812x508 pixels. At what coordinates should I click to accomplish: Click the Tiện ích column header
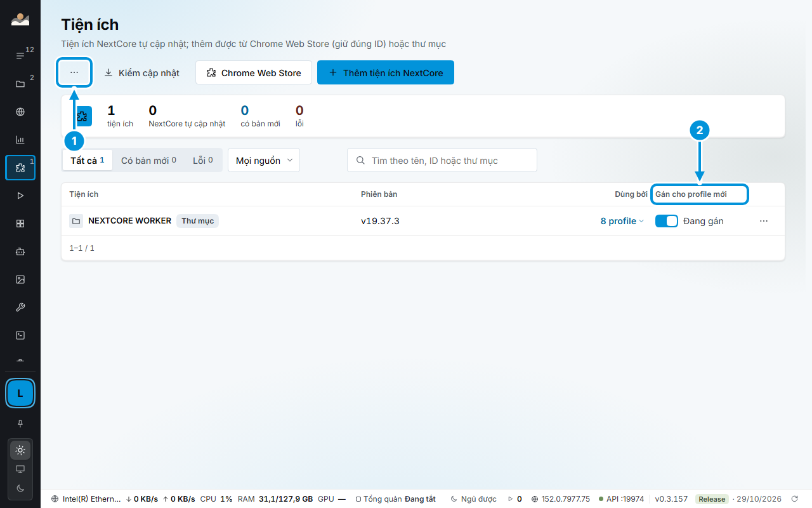(x=84, y=194)
